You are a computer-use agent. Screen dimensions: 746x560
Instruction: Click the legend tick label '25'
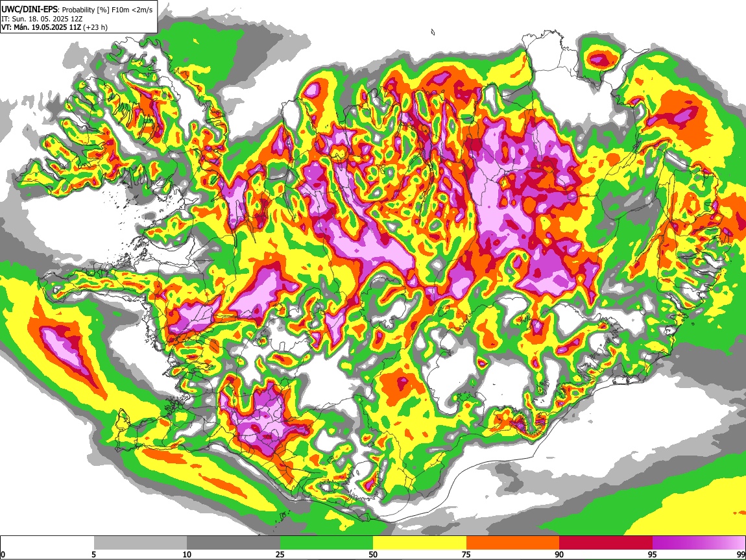(x=280, y=555)
